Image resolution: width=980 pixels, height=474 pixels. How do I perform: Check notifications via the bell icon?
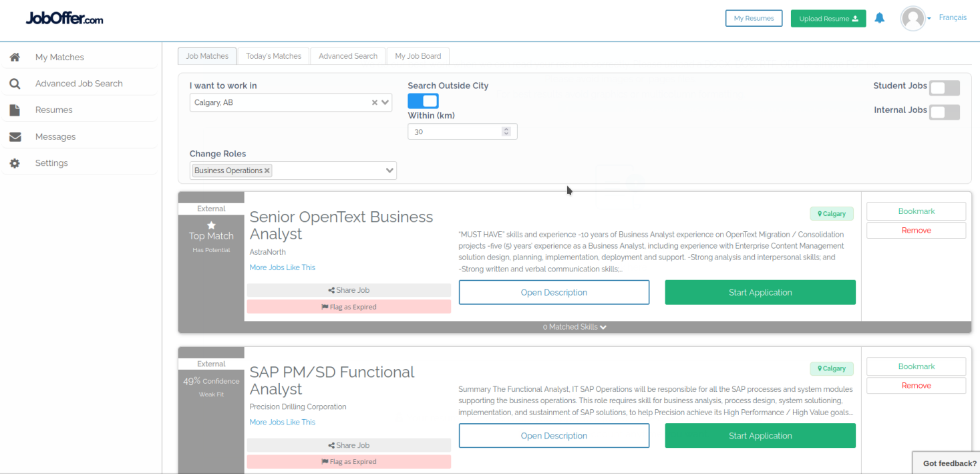point(880,18)
